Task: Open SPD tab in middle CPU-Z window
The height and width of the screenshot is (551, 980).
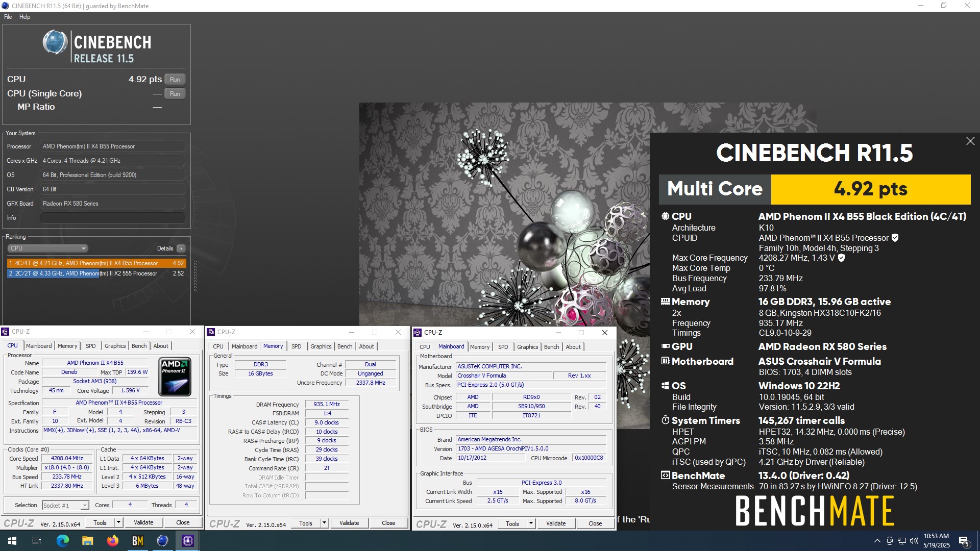Action: click(297, 346)
